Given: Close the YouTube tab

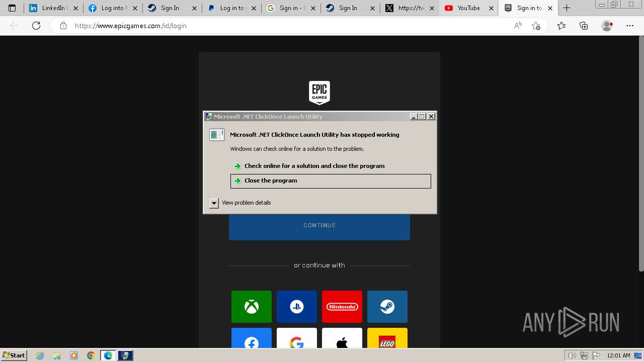Looking at the screenshot, I should point(491,8).
